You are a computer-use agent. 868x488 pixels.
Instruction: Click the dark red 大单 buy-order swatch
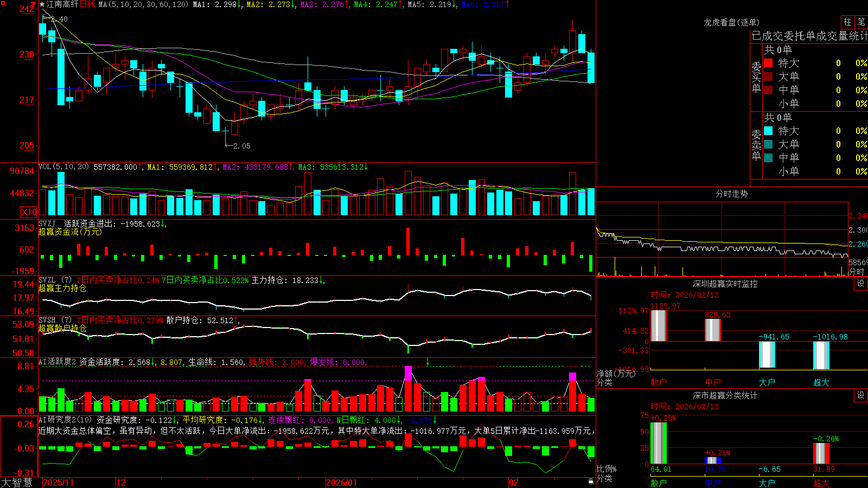(768, 76)
